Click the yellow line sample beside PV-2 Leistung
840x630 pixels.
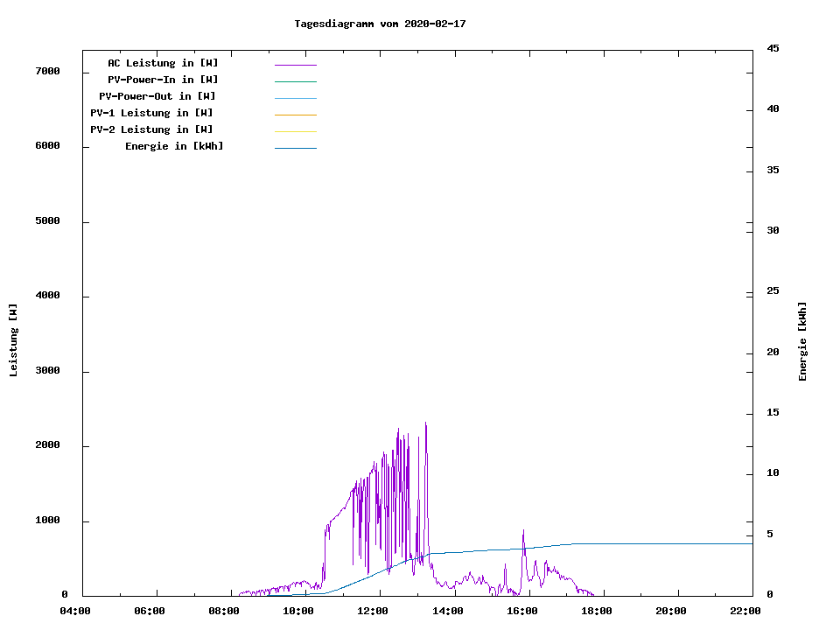295,131
